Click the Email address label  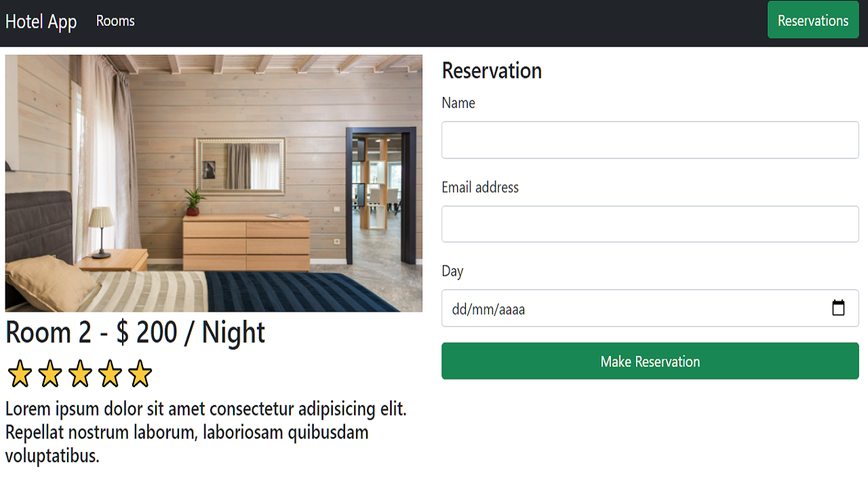tap(480, 187)
